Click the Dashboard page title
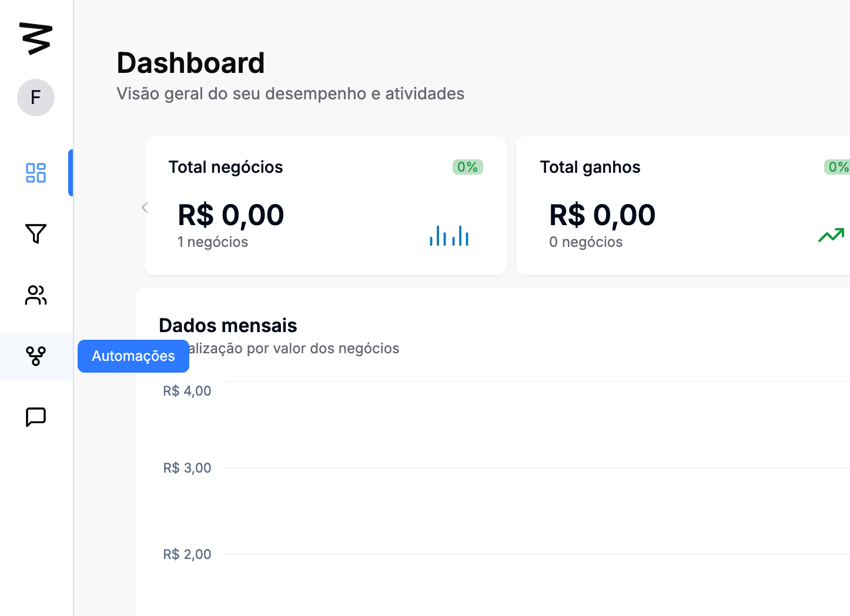Screen dimensions: 850x616 [190, 63]
